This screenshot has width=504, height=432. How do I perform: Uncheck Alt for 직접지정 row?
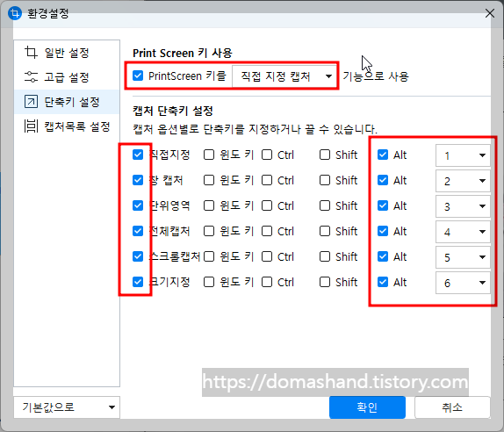(x=383, y=155)
